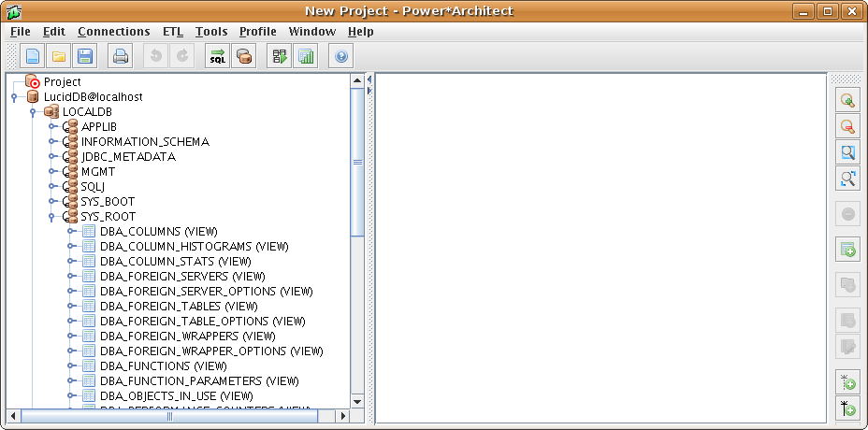Click the Undo arrow icon
This screenshot has width=868, height=430.
pos(156,56)
